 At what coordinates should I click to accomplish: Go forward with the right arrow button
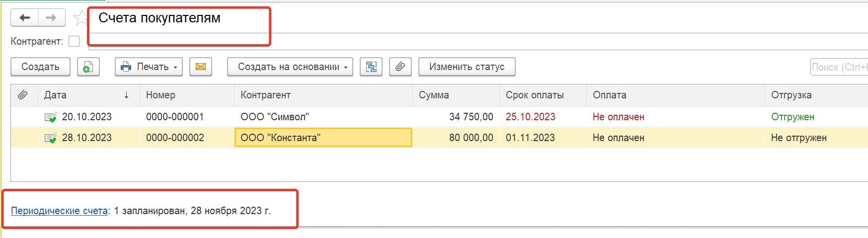[52, 18]
